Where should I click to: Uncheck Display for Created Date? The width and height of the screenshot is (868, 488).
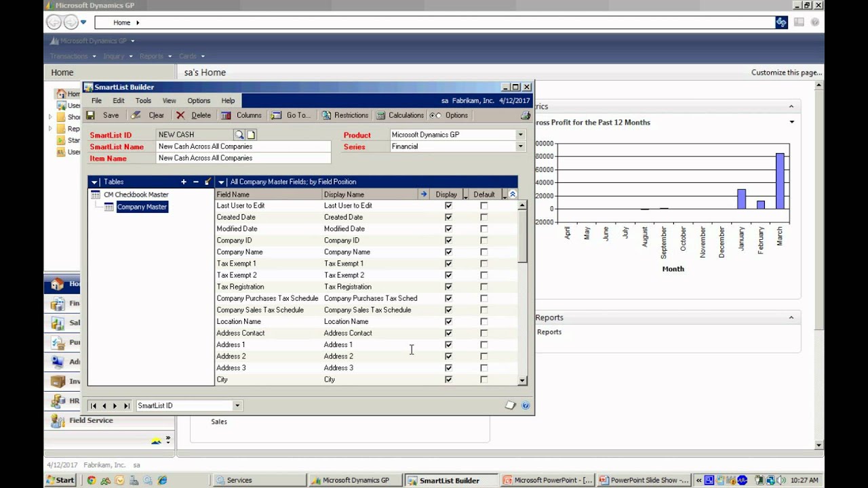coord(448,217)
